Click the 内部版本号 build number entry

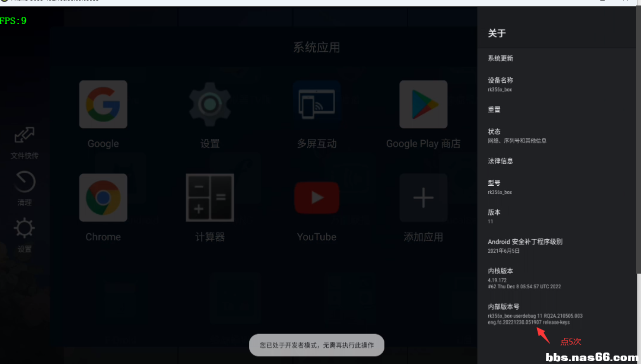535,314
